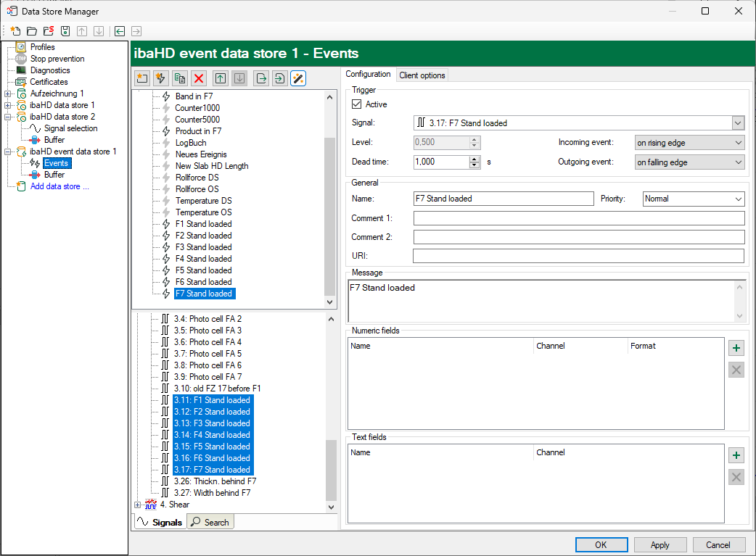Click in the Comment 1 input field
This screenshot has height=556, width=756.
pyautogui.click(x=578, y=218)
